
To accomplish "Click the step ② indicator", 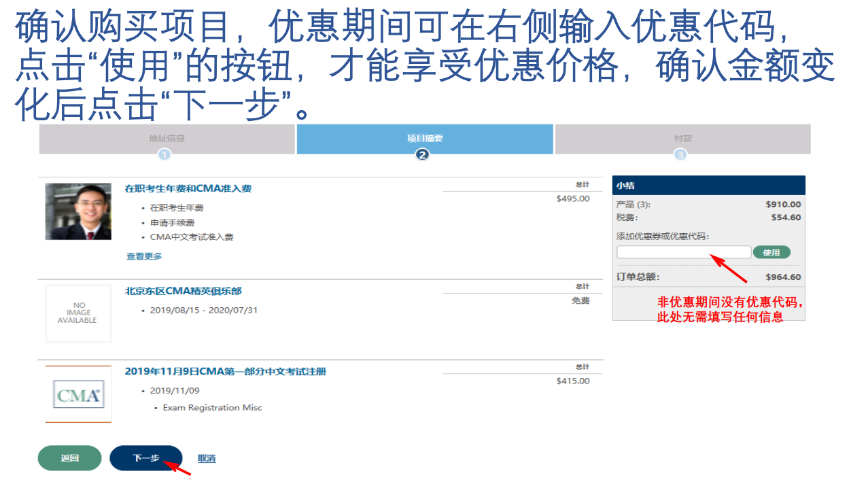I will [x=423, y=154].
